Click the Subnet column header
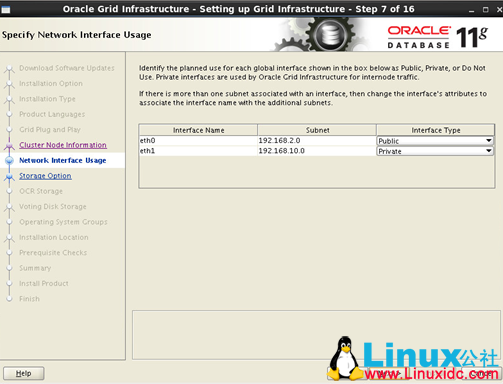 point(317,130)
